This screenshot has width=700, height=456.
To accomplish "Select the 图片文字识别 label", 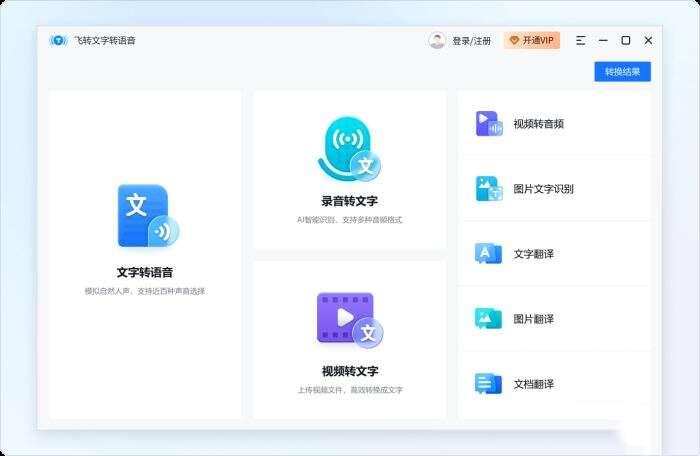I will coord(543,189).
